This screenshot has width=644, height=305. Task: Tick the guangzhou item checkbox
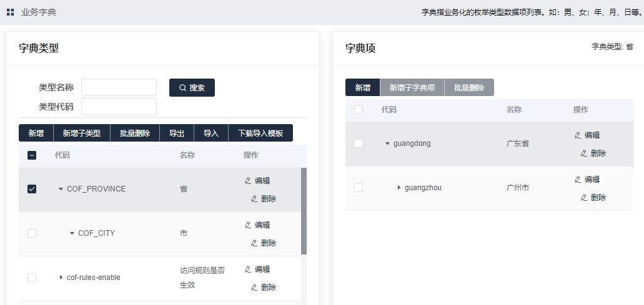[359, 188]
